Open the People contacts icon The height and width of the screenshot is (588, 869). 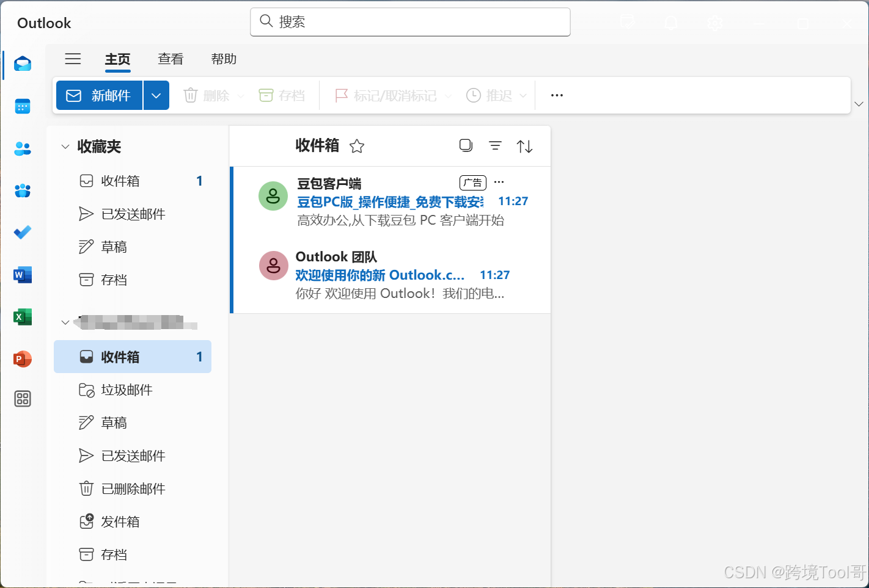point(23,148)
